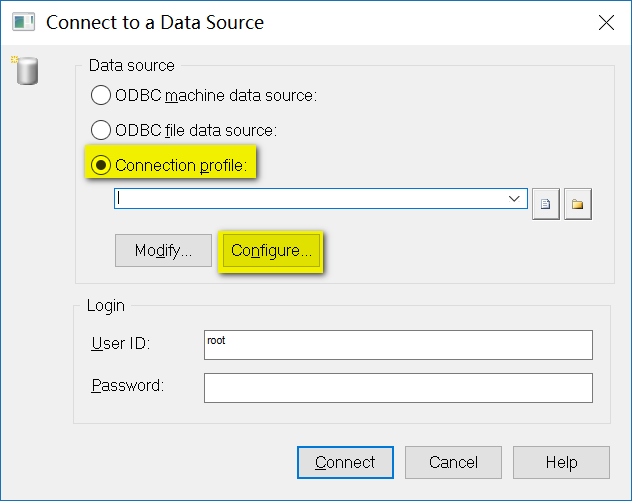
Task: Expand the connection profile dropdown arrow
Action: [516, 198]
